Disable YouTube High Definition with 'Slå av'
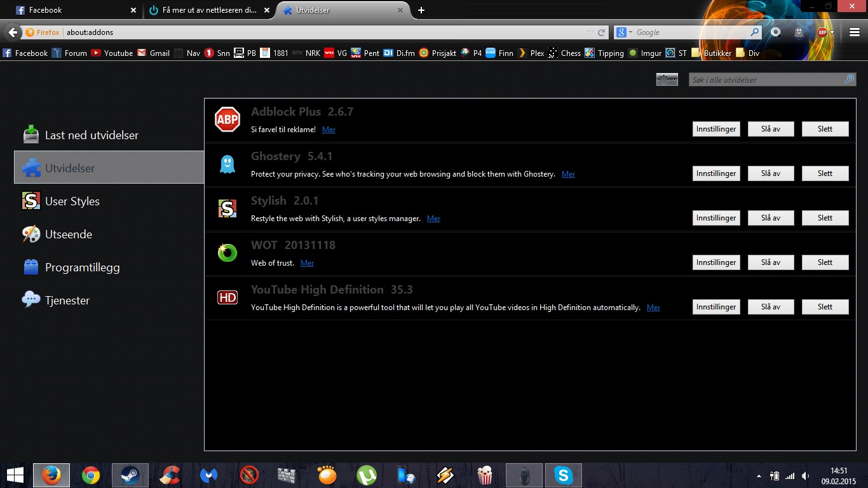This screenshot has width=868, height=488. (x=770, y=307)
